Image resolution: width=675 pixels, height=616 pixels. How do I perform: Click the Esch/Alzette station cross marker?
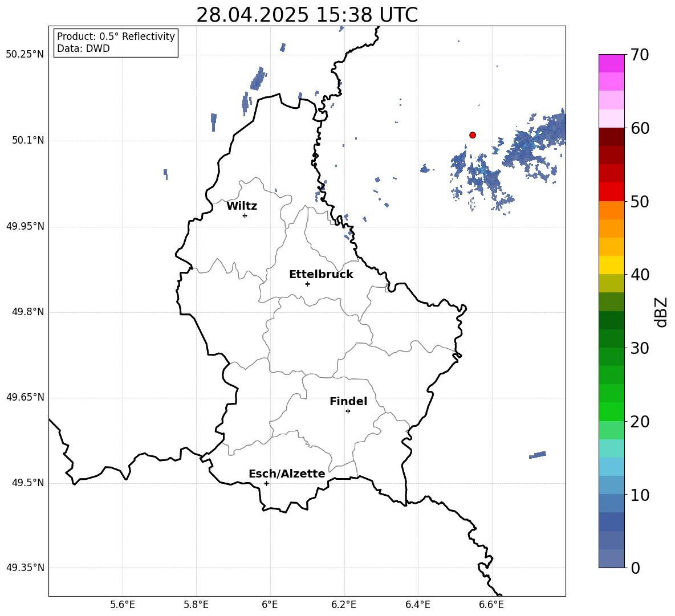click(x=266, y=483)
